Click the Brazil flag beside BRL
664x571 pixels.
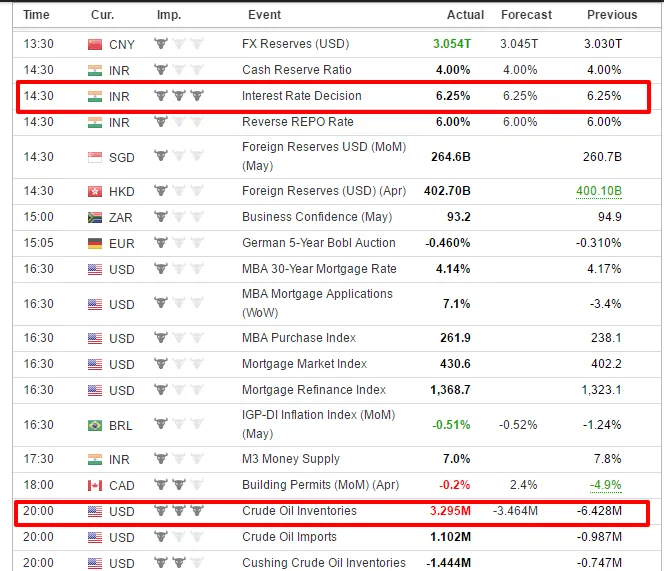pyautogui.click(x=95, y=425)
